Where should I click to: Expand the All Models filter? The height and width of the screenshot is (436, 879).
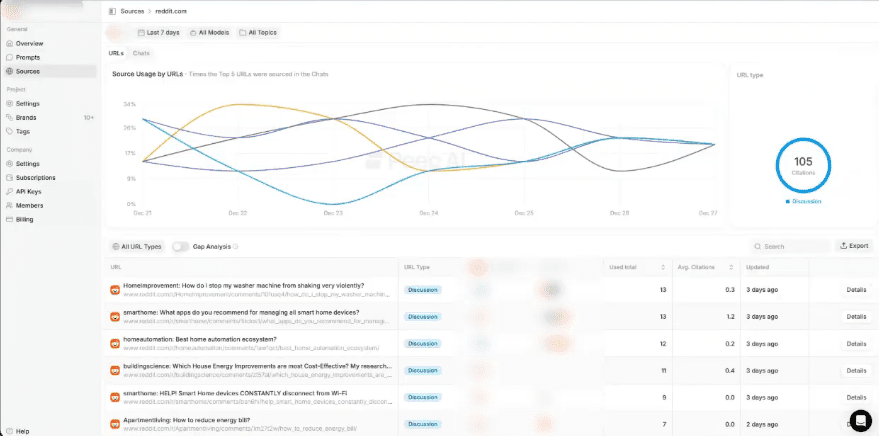click(x=209, y=33)
